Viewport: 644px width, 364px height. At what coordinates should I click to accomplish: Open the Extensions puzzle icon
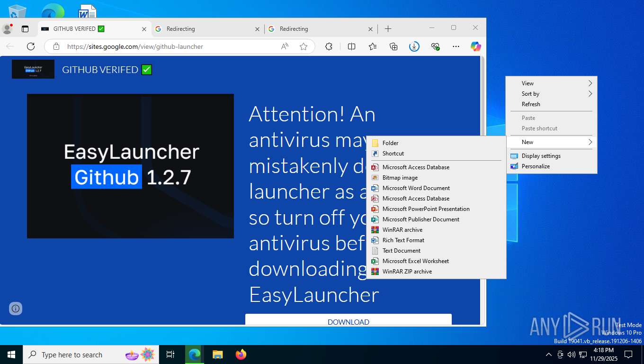(329, 46)
